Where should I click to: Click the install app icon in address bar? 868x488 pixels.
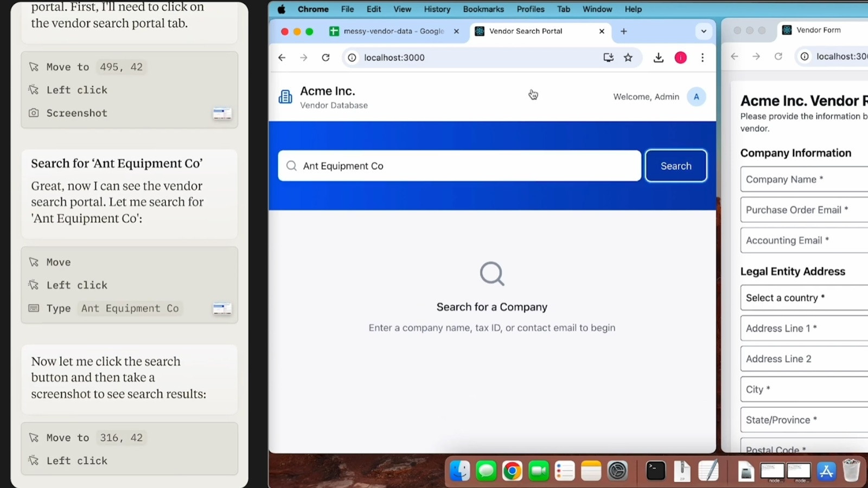(x=608, y=57)
